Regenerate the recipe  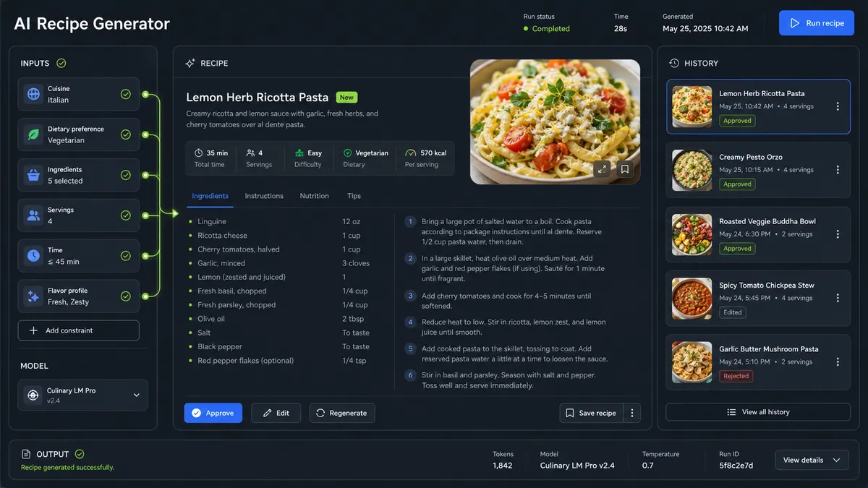point(342,413)
